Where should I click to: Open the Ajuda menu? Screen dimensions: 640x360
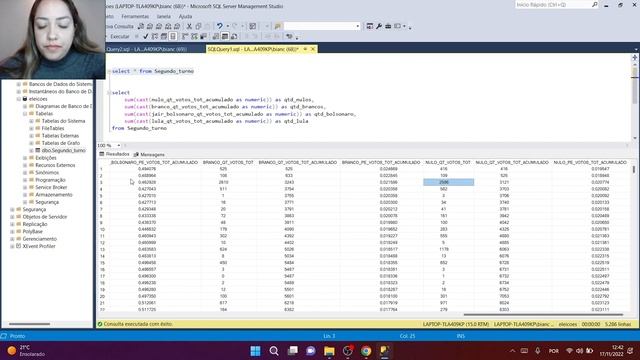click(x=185, y=16)
